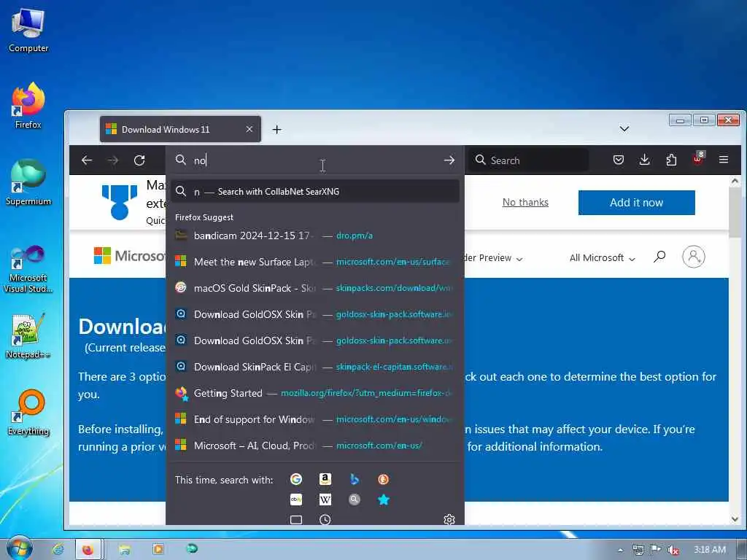Open macOS Gold SkinPack suggestion
Screen dimensions: 747x560
315,287
